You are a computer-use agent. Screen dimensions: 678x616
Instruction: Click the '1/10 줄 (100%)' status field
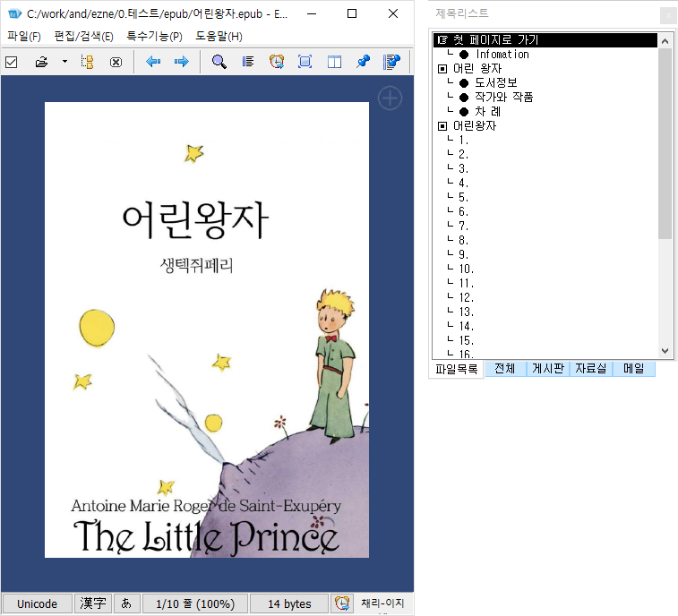(x=195, y=603)
